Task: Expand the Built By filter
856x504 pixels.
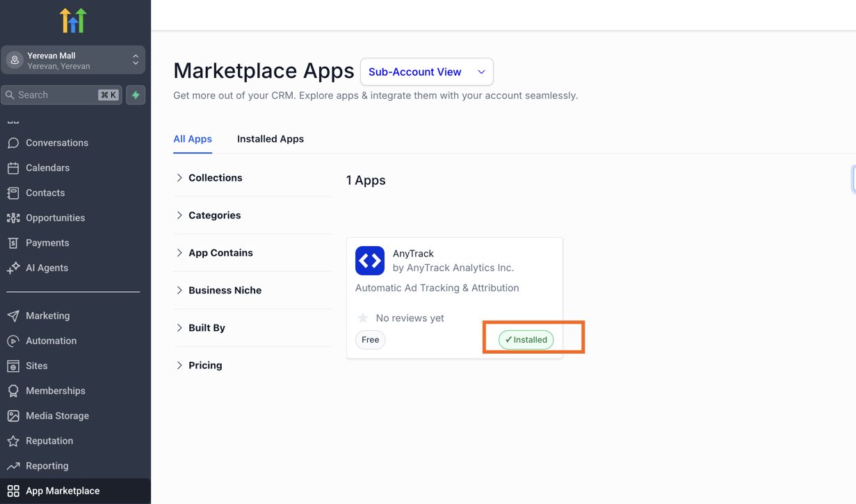Action: [x=252, y=328]
